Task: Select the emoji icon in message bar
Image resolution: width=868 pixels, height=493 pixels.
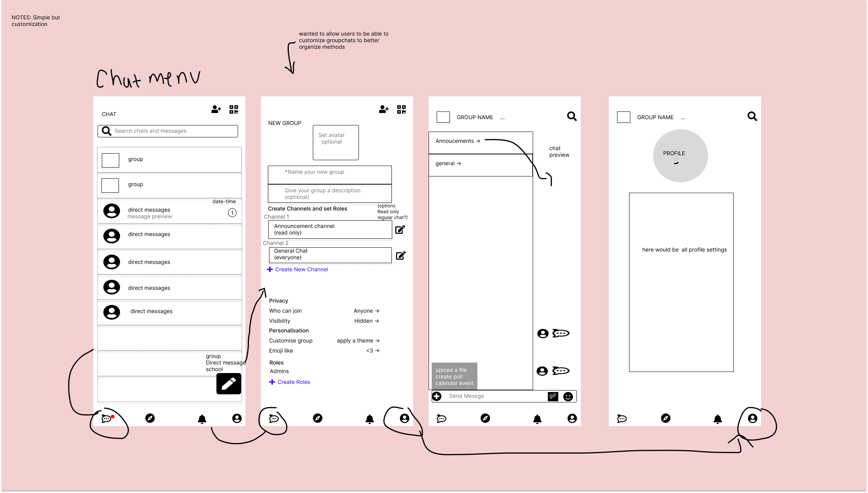Action: point(568,396)
